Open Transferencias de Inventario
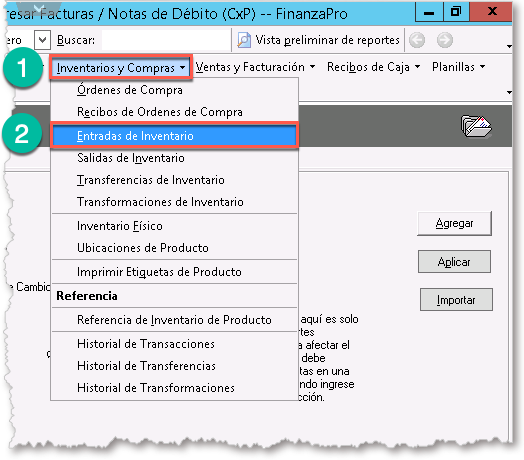The image size is (524, 460). pos(174,180)
